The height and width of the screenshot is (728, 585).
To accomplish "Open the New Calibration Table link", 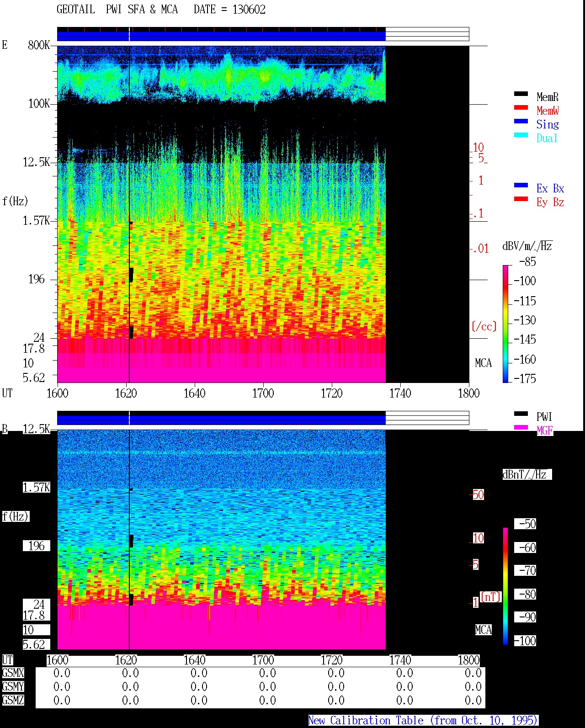I will (x=423, y=721).
